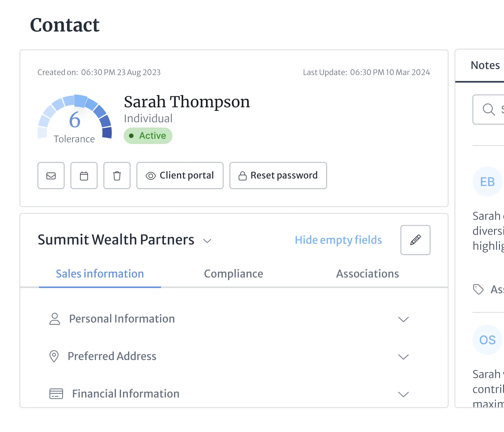Open the Associations tab
Image resolution: width=504 pixels, height=432 pixels.
(x=367, y=274)
